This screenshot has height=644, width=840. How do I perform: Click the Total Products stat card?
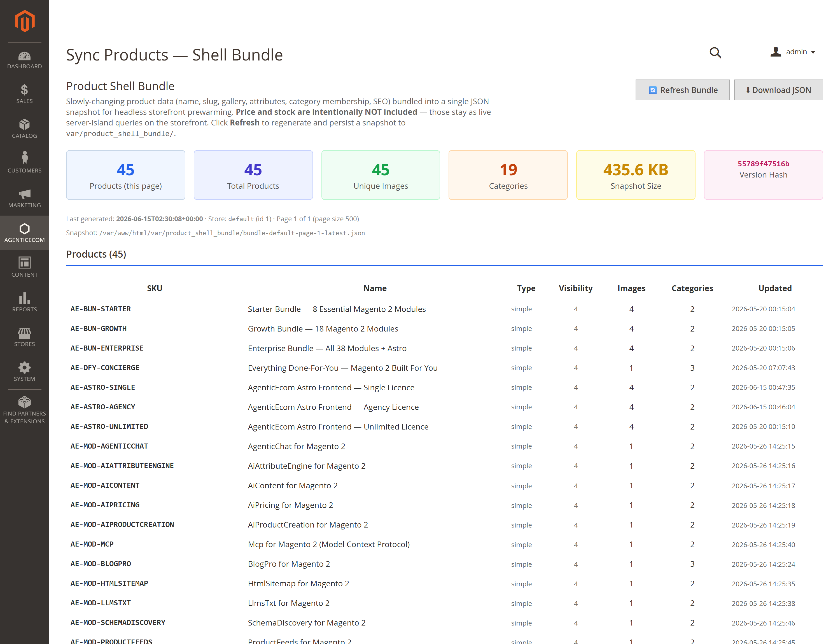(253, 175)
